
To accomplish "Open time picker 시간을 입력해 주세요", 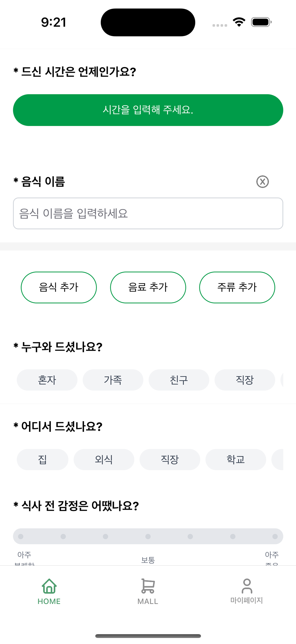I will pos(148,110).
